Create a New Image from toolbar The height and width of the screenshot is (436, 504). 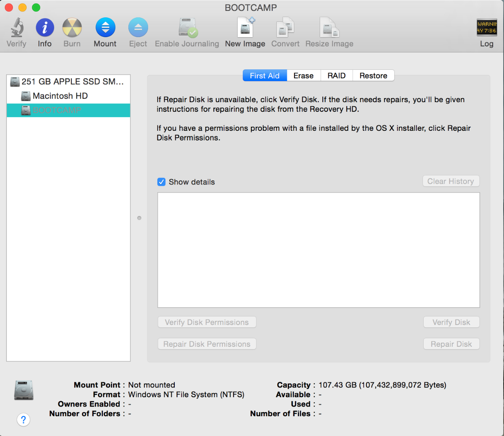pyautogui.click(x=245, y=27)
